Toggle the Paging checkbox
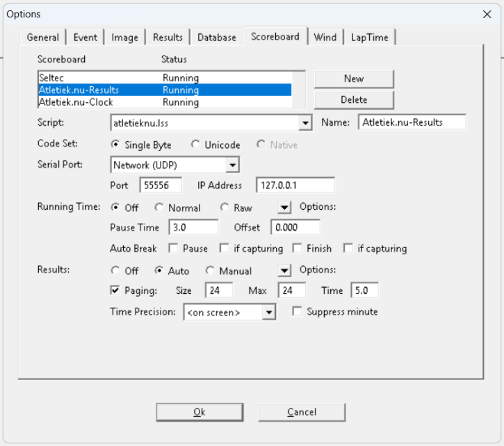 [x=115, y=290]
